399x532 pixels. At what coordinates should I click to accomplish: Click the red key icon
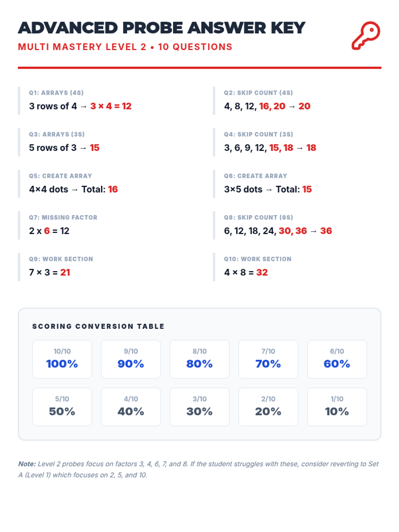click(366, 36)
